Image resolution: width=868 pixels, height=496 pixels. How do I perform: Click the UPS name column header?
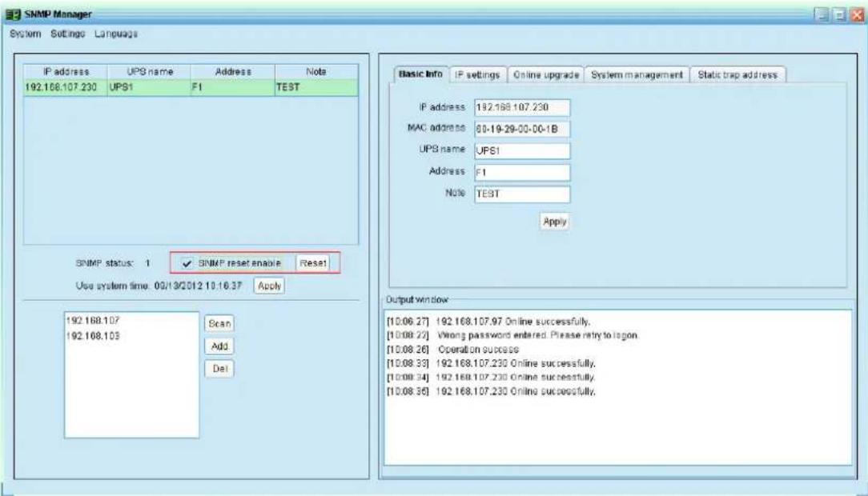[x=150, y=72]
